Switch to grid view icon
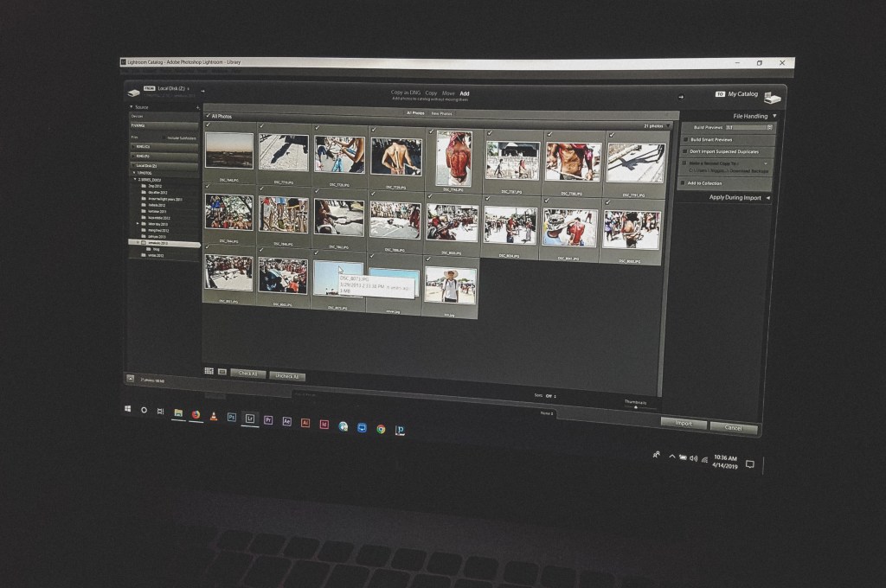This screenshot has width=886, height=588. 209,371
